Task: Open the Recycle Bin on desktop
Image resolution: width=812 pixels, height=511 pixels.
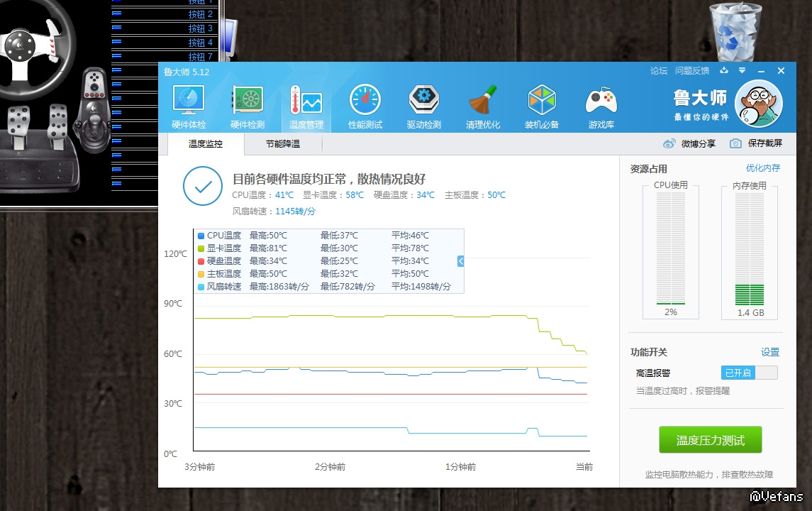Action: (735, 32)
